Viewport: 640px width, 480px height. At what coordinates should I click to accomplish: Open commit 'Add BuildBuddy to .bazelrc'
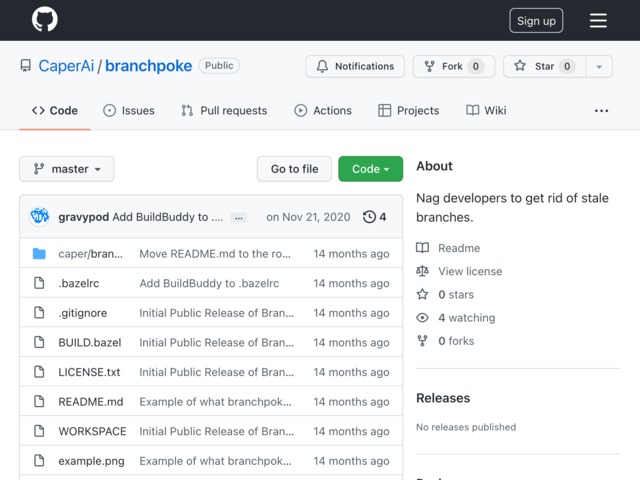(209, 283)
